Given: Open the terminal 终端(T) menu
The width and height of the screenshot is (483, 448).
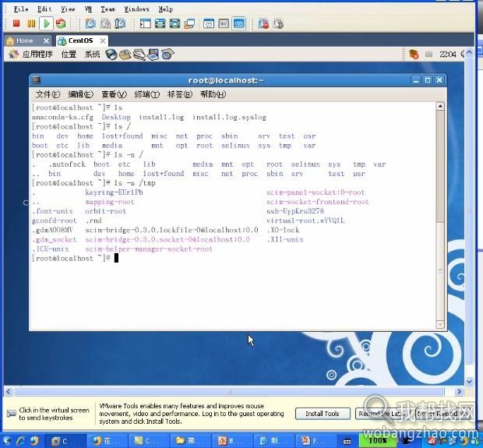Looking at the screenshot, I should [x=147, y=94].
